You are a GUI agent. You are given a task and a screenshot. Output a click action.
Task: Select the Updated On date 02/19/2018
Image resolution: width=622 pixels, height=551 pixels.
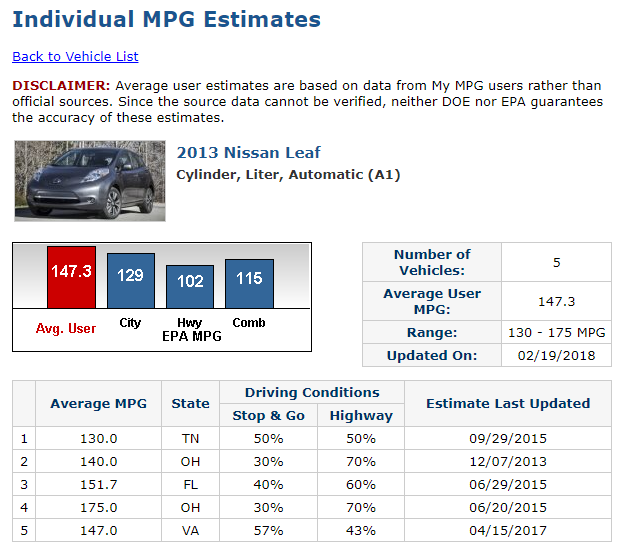(x=557, y=355)
